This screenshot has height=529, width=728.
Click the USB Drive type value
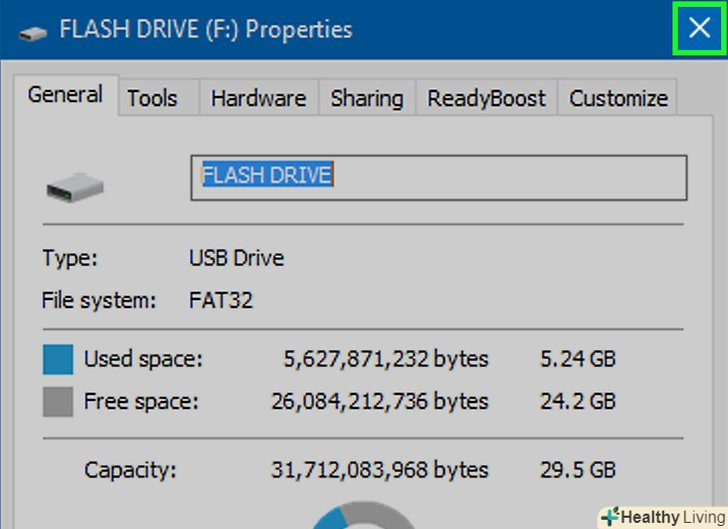pyautogui.click(x=236, y=258)
